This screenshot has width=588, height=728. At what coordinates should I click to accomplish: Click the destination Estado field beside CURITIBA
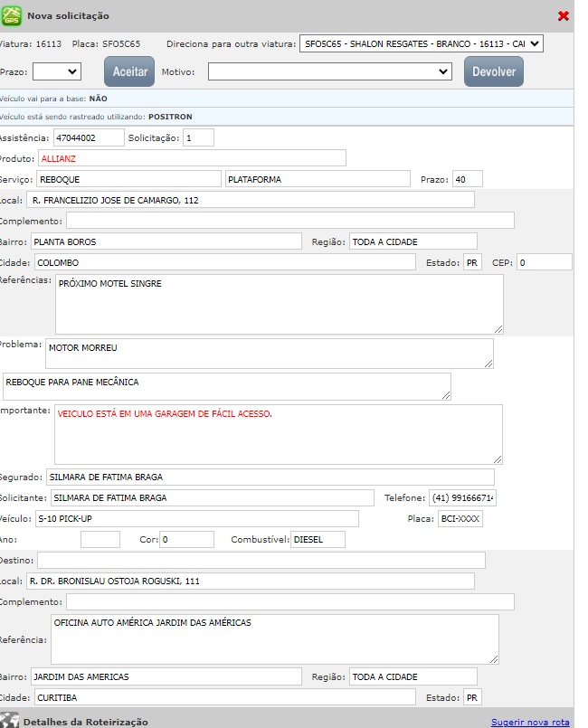(472, 697)
